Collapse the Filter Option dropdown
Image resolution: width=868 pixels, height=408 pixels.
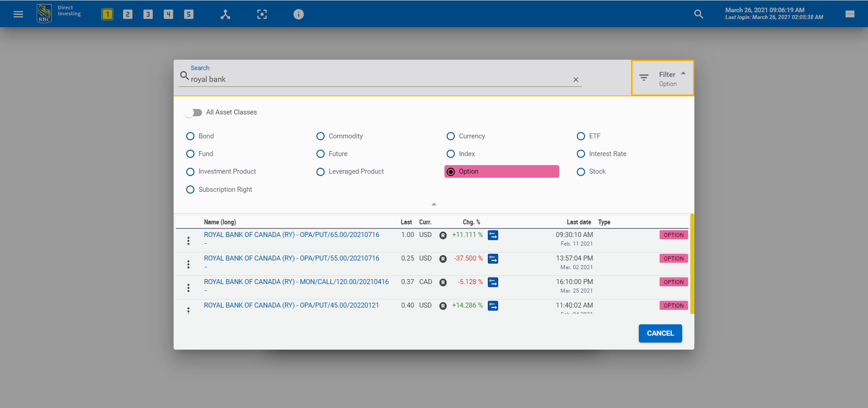pyautogui.click(x=662, y=78)
